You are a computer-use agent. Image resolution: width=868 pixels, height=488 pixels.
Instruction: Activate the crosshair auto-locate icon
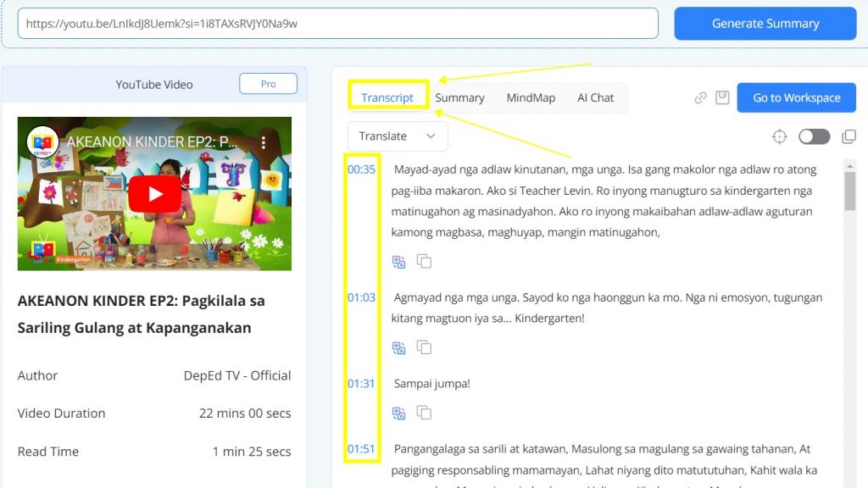tap(780, 136)
